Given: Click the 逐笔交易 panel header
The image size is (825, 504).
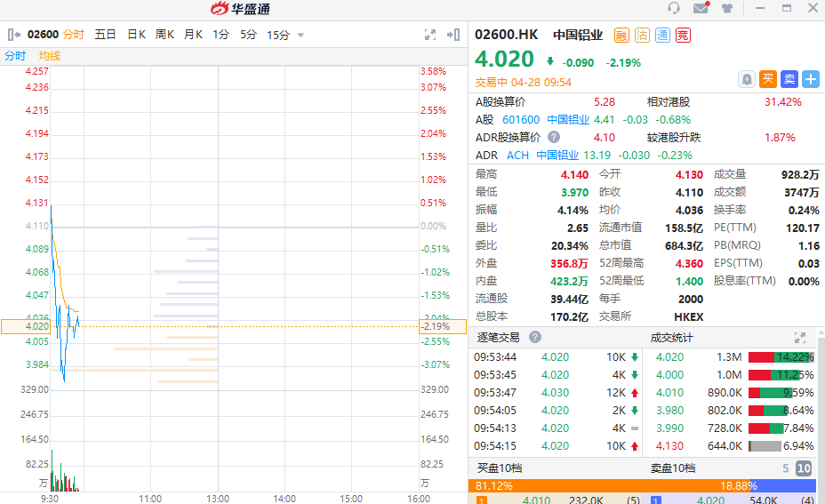Looking at the screenshot, I should (498, 337).
